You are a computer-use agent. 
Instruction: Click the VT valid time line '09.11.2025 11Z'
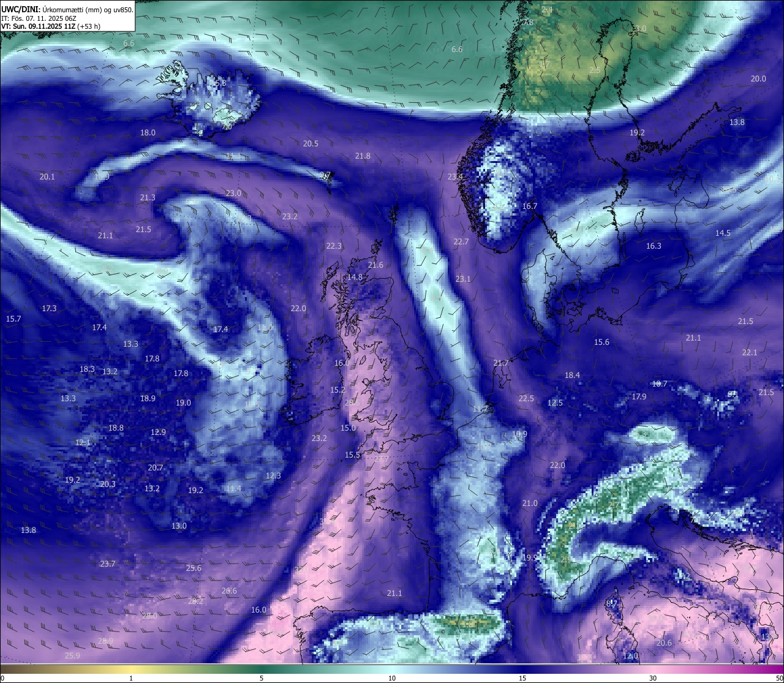51,26
